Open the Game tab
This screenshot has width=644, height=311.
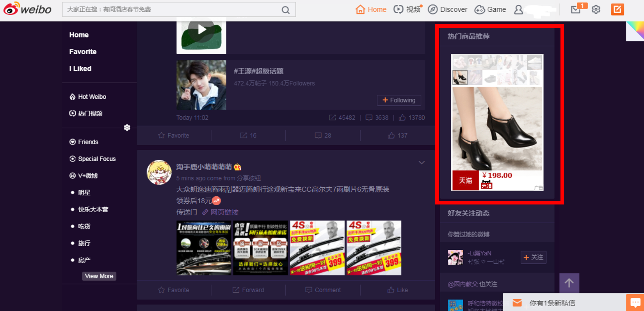click(490, 9)
